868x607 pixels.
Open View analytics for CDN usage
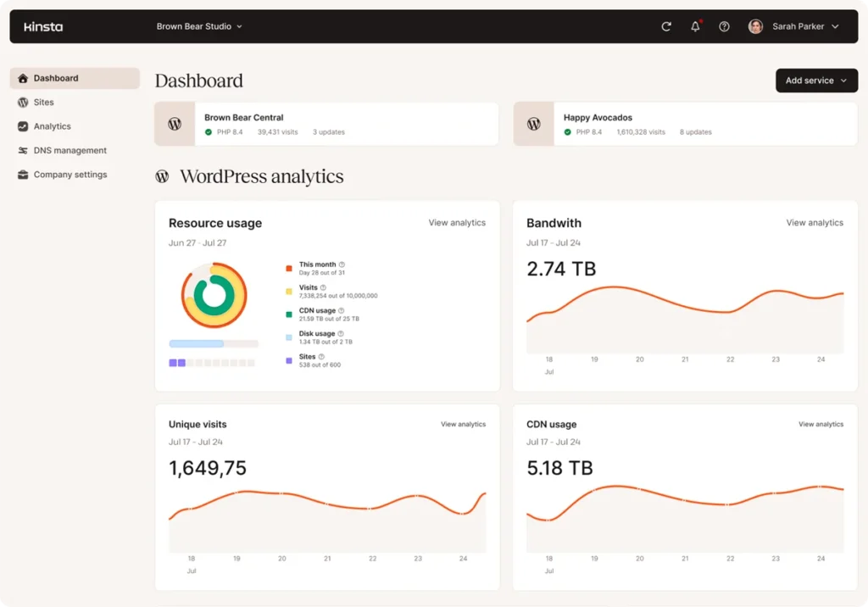(x=821, y=424)
